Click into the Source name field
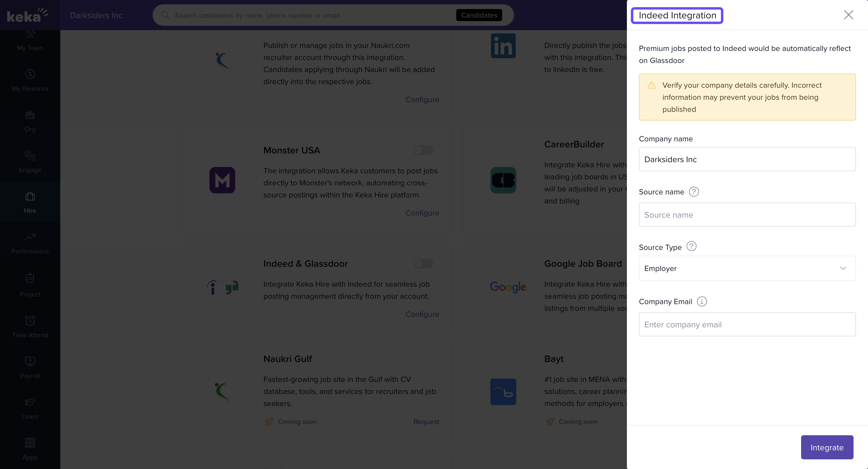Screen dimensions: 868x469 pyautogui.click(x=747, y=215)
